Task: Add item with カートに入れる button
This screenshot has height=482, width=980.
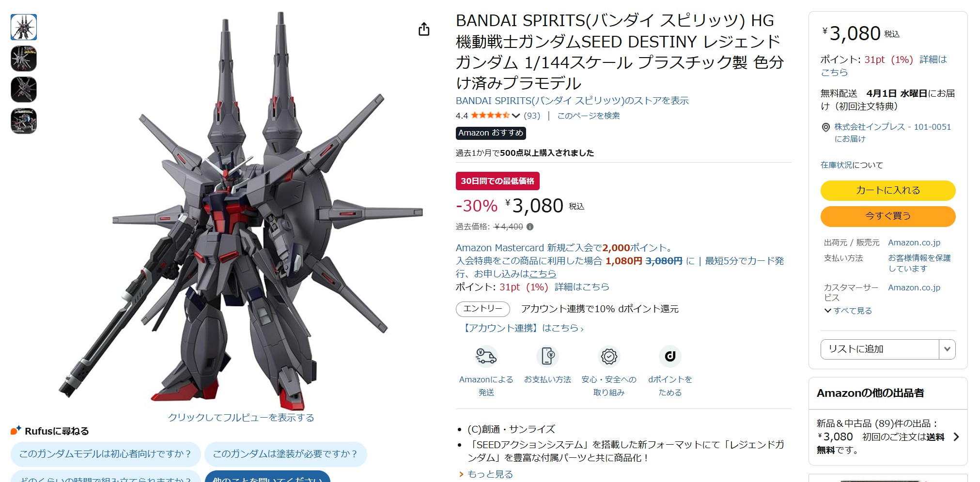Action: coord(887,190)
